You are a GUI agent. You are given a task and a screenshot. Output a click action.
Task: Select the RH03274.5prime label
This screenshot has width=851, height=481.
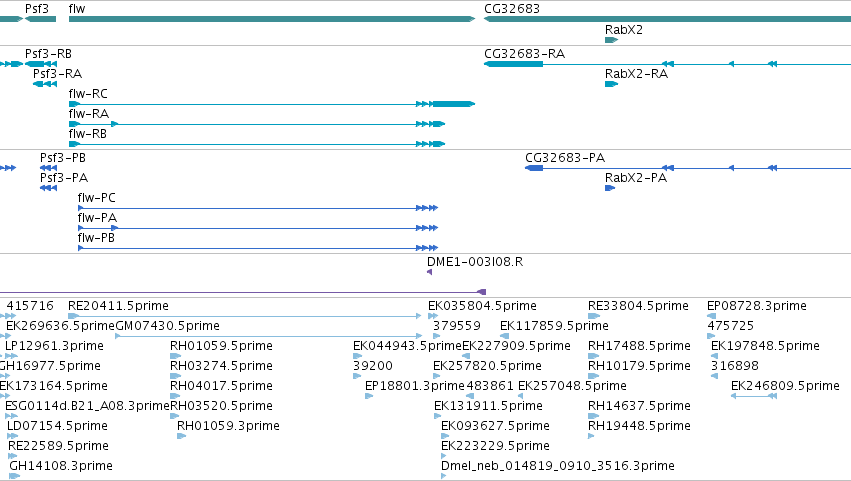(x=221, y=366)
